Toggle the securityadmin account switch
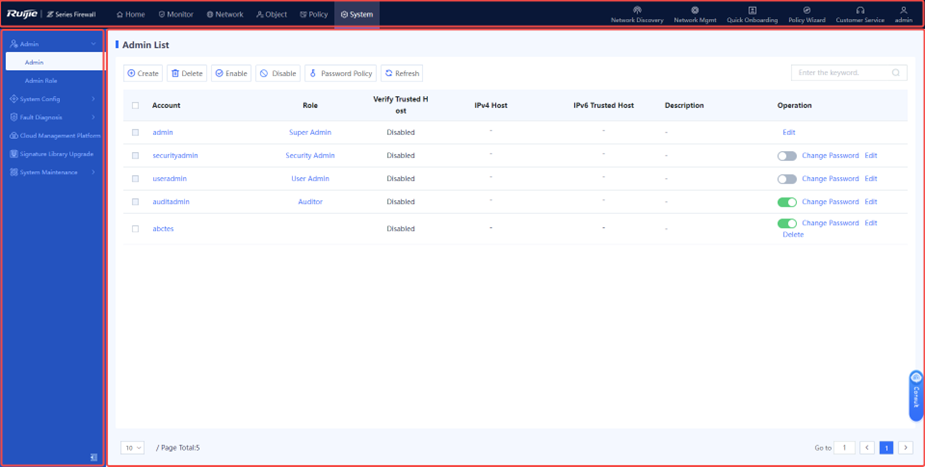Image resolution: width=925 pixels, height=467 pixels. coord(787,156)
